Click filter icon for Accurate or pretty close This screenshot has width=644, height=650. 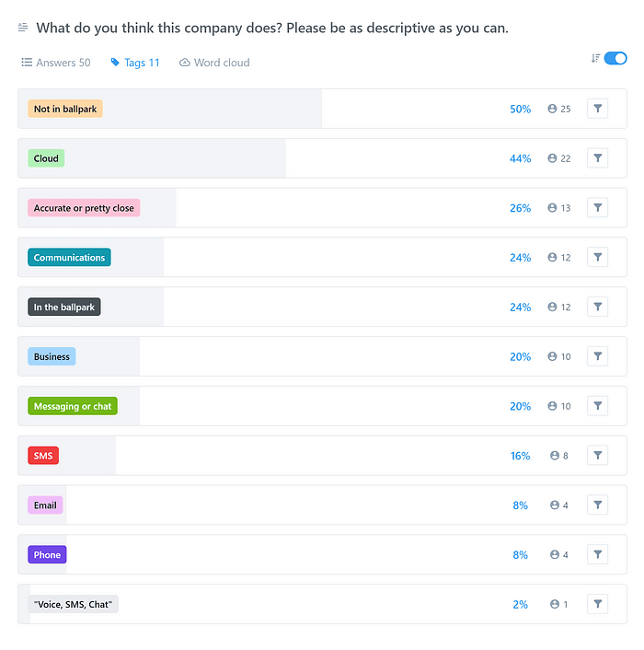click(x=598, y=208)
